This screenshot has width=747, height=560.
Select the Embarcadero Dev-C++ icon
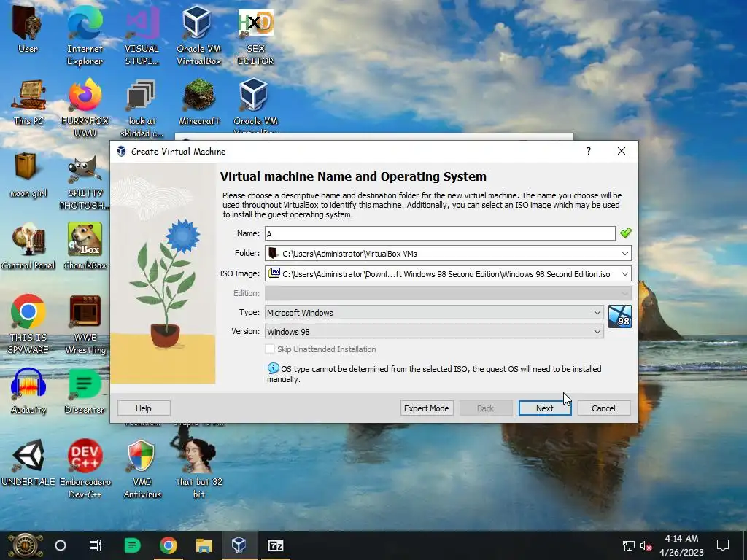point(85,469)
